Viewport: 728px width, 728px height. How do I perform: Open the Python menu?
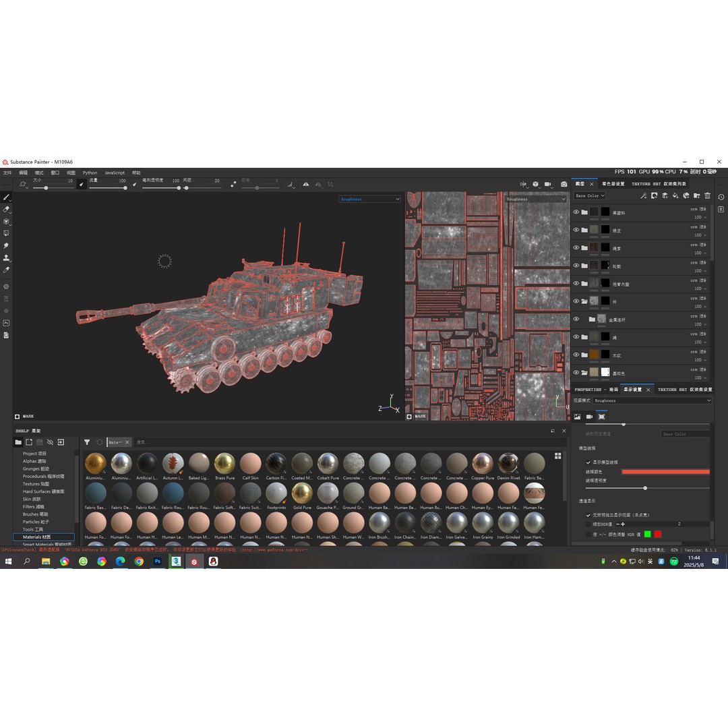(90, 173)
